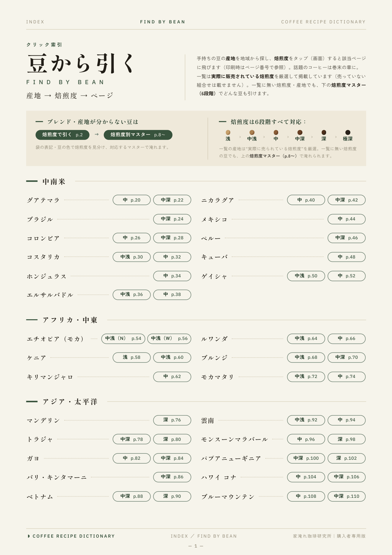Open ルワンダ 中浅 p.64
The height and width of the screenshot is (555, 392).
point(306,338)
